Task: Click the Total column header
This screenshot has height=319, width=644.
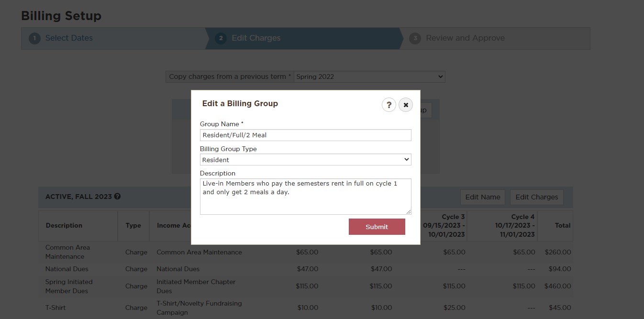Action: (562, 225)
